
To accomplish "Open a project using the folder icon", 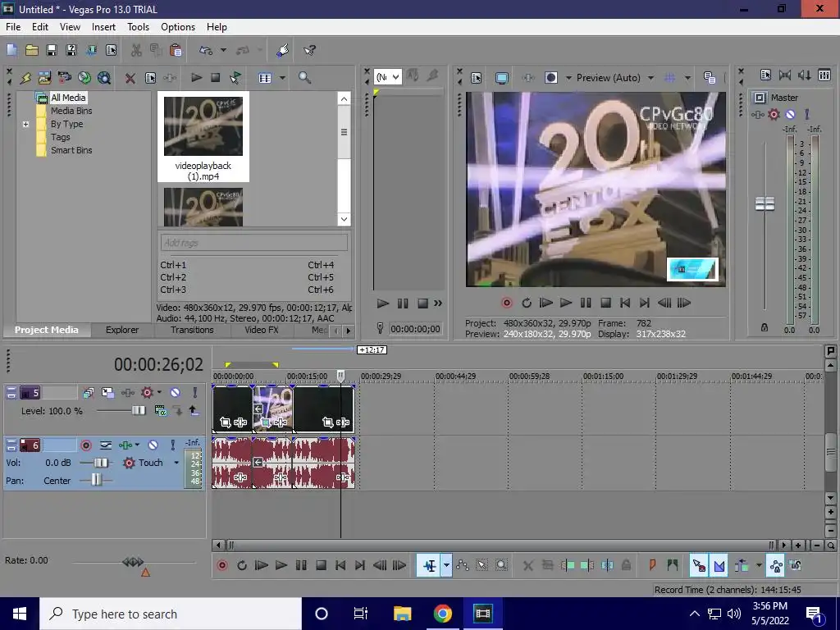I will pyautogui.click(x=32, y=50).
